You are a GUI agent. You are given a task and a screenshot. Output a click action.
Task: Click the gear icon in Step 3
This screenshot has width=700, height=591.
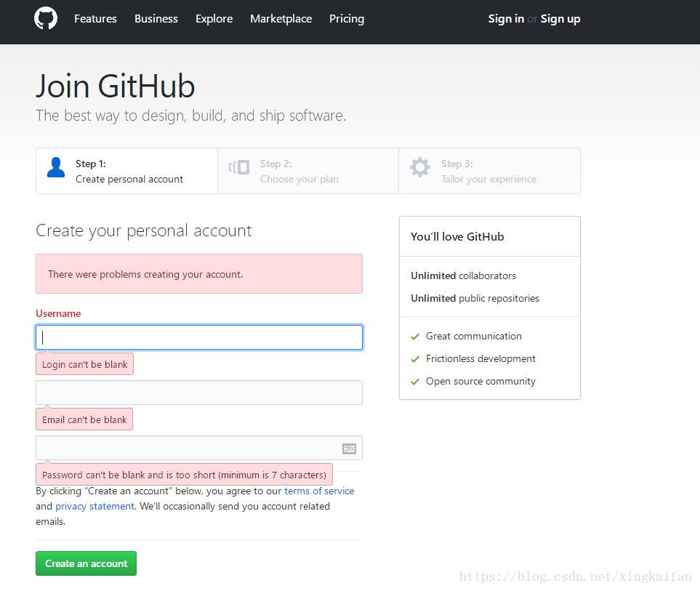(x=420, y=167)
